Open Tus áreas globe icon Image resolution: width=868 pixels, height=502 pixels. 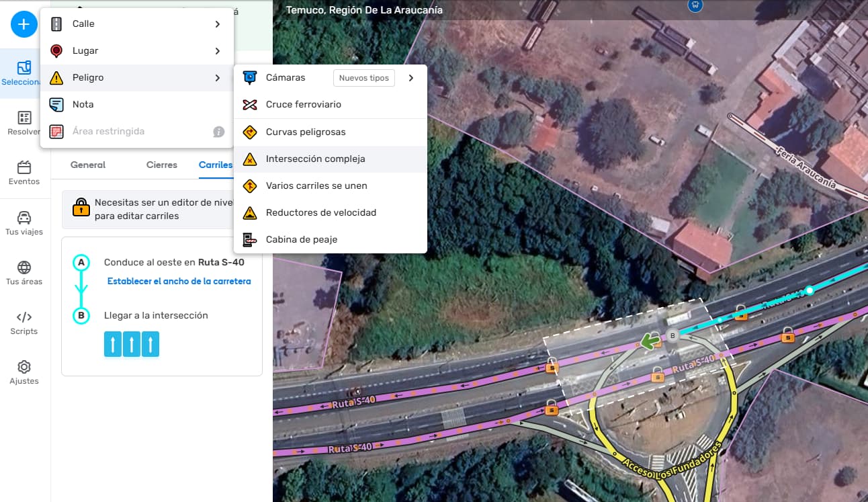coord(24,273)
